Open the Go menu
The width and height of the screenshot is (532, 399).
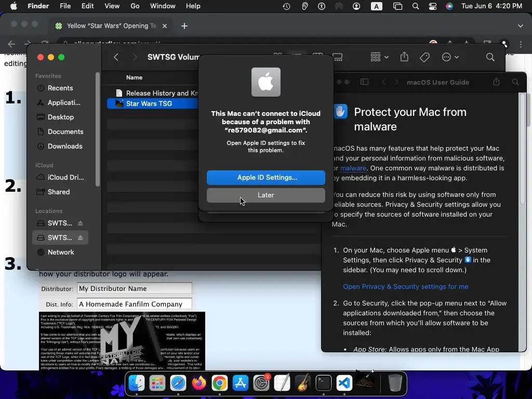point(135,6)
